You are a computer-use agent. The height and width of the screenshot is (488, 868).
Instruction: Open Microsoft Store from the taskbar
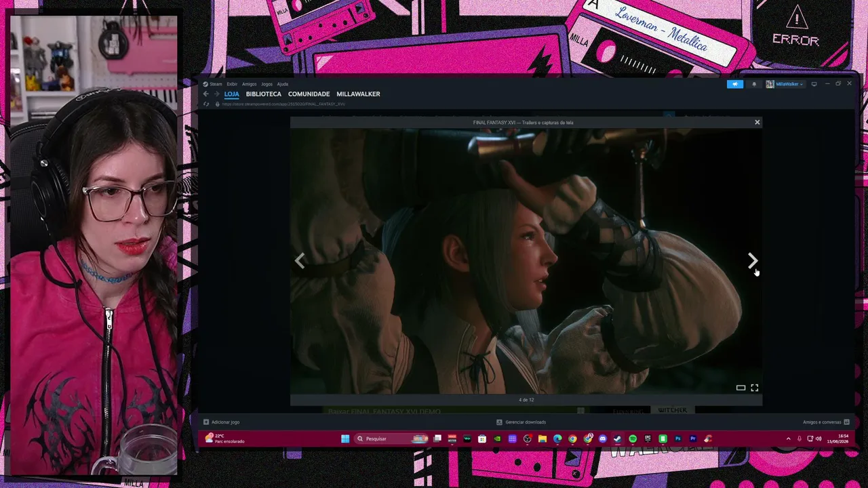click(482, 439)
